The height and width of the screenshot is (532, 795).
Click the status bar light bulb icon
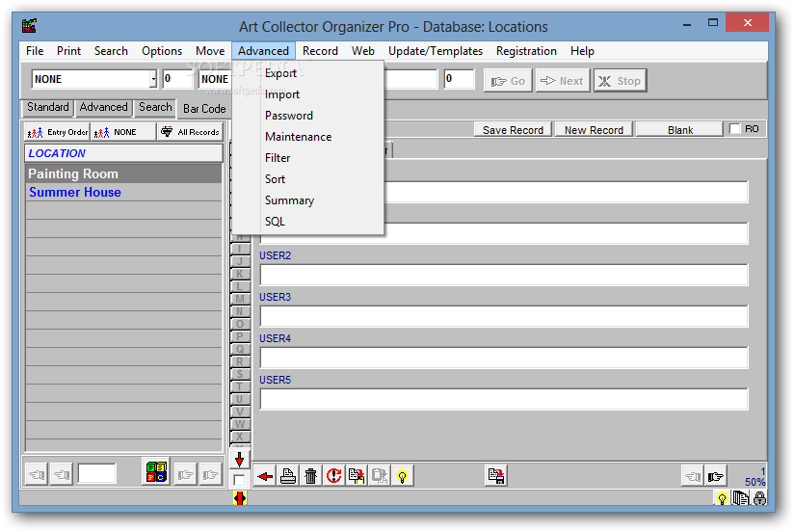(722, 498)
